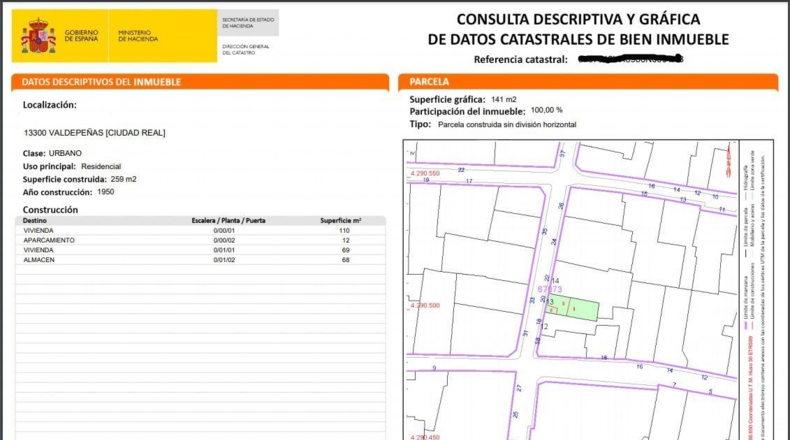Click the 'Destino' column header
Screen dimensions: 790x440
pos(35,221)
